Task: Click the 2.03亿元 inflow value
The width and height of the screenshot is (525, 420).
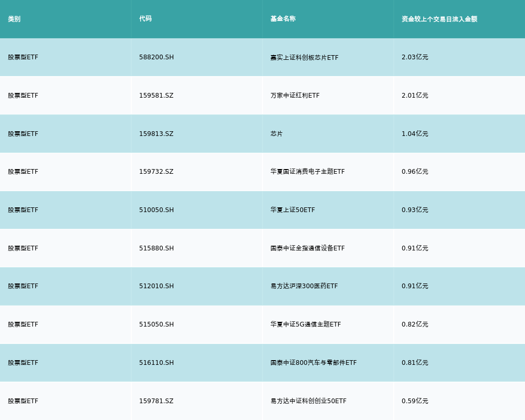Action: coord(415,57)
